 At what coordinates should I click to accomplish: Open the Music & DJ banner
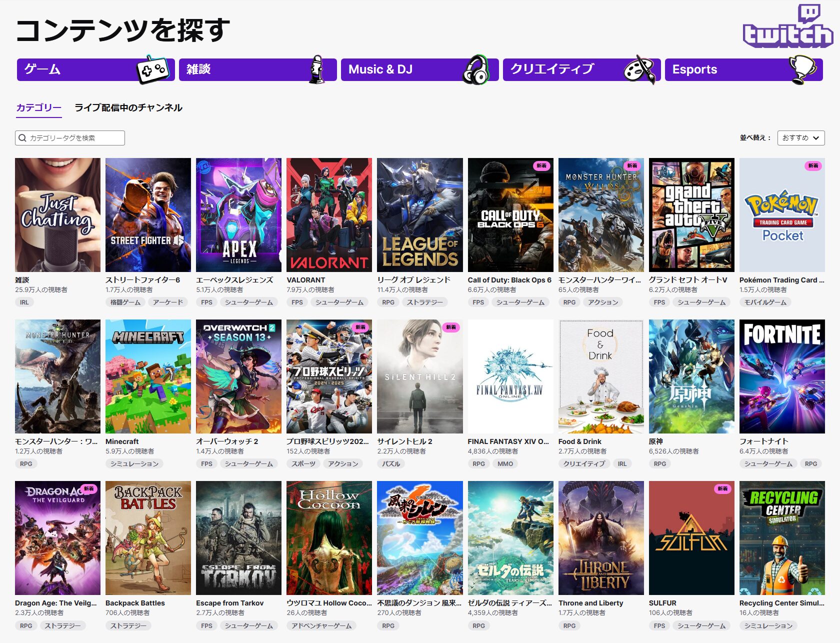[x=420, y=69]
